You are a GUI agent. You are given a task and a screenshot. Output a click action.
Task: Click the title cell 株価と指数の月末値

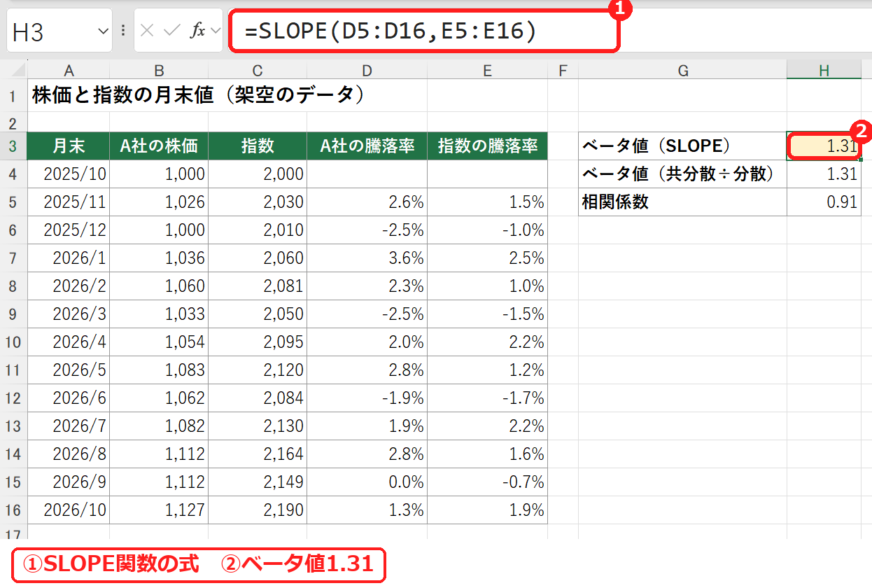click(198, 96)
